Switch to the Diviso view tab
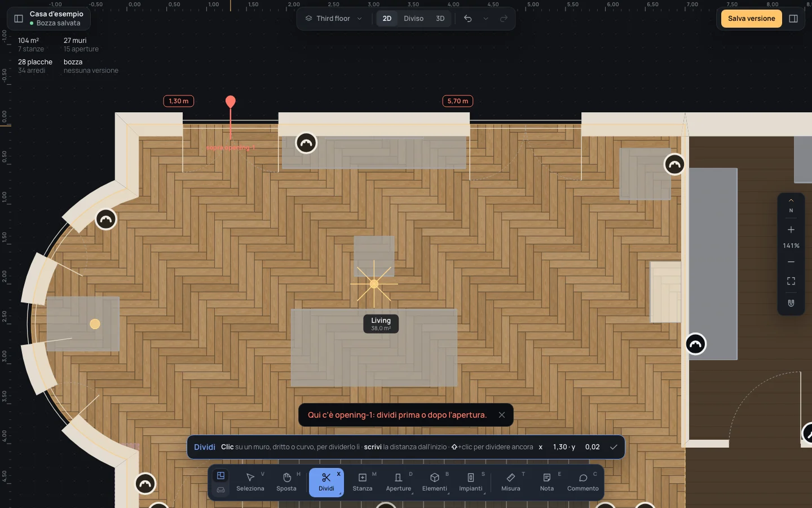 (x=413, y=19)
